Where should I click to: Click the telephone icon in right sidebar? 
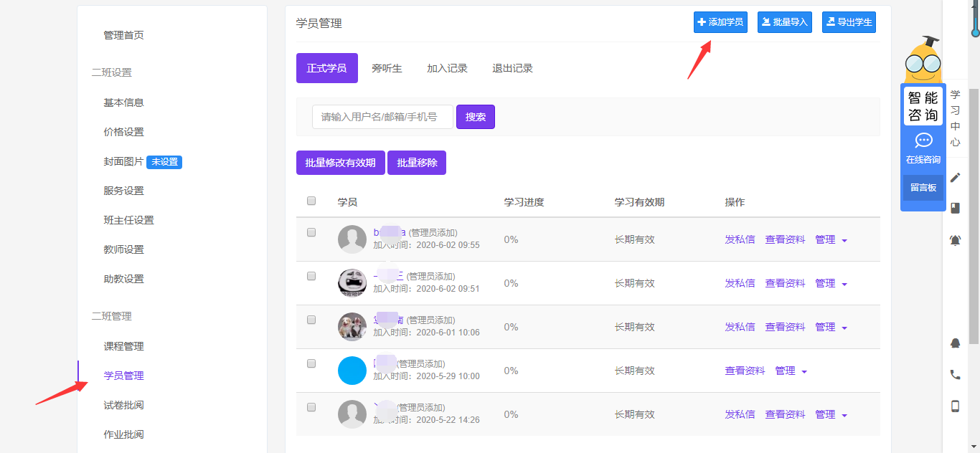(955, 374)
